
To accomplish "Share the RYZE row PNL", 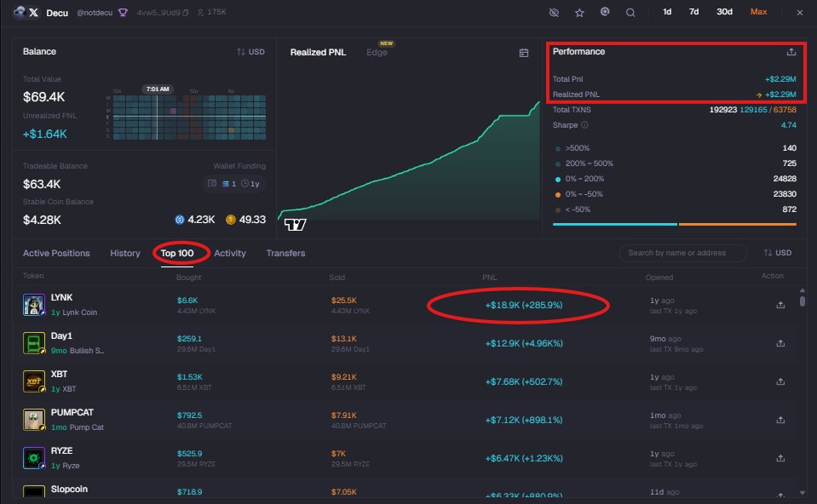I will point(780,458).
